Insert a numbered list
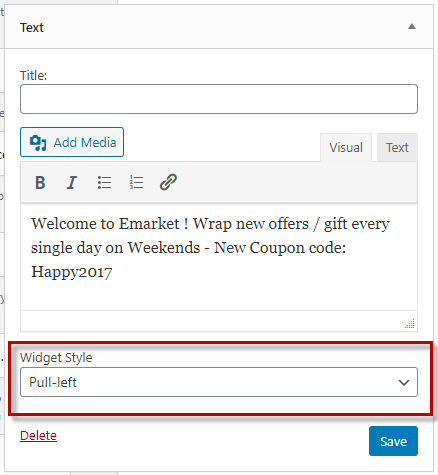The width and height of the screenshot is (438, 475). (x=136, y=182)
